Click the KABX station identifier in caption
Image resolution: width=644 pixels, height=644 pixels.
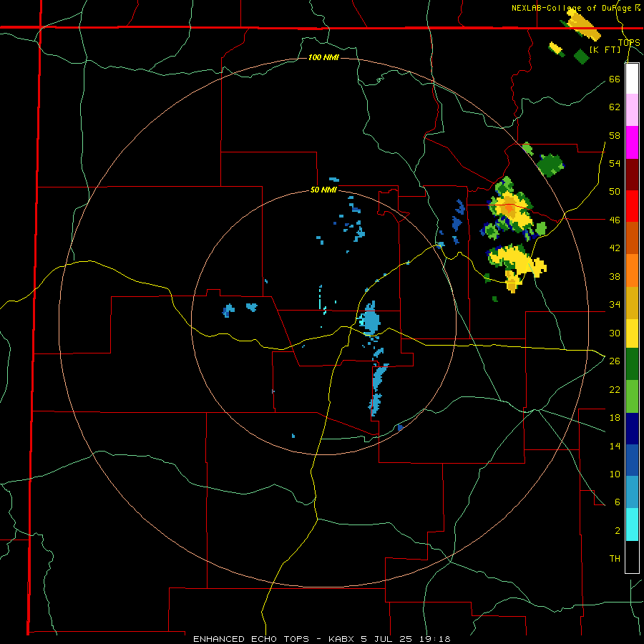(342, 639)
